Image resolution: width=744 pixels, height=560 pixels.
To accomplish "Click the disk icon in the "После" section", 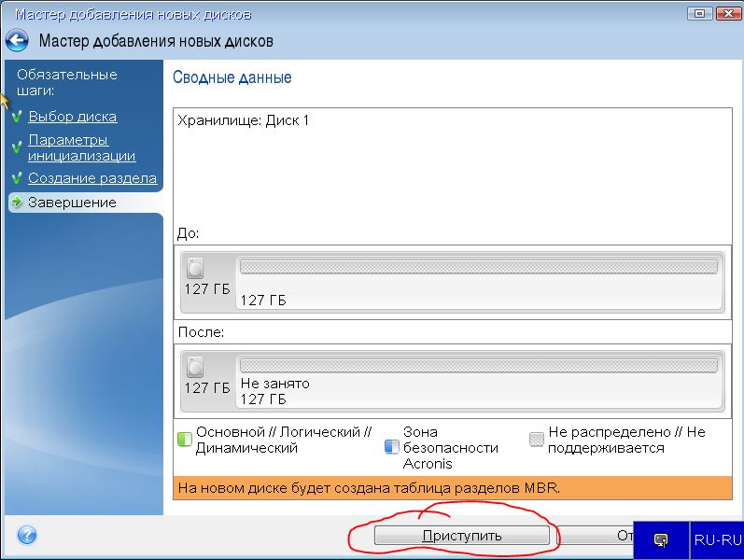I will click(x=195, y=365).
